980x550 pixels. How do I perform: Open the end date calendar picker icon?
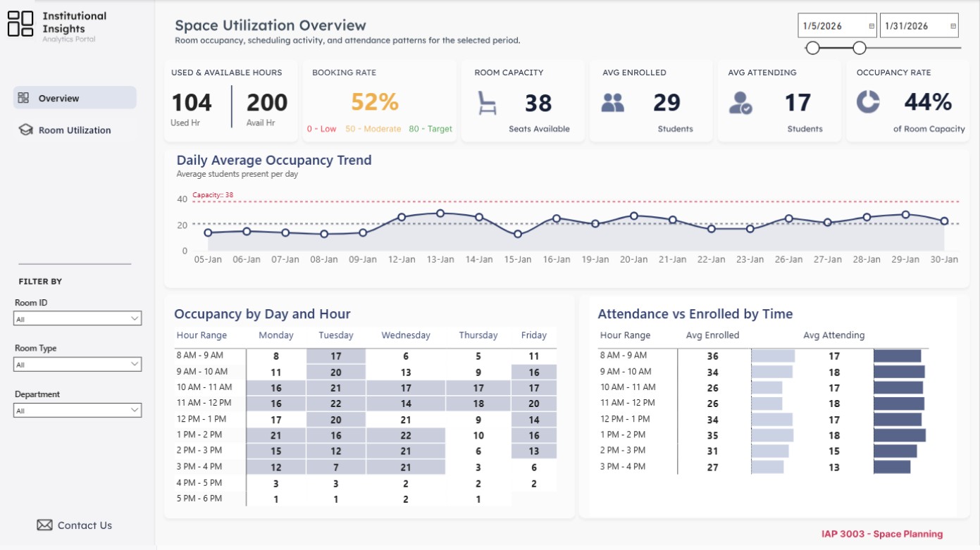coord(953,26)
